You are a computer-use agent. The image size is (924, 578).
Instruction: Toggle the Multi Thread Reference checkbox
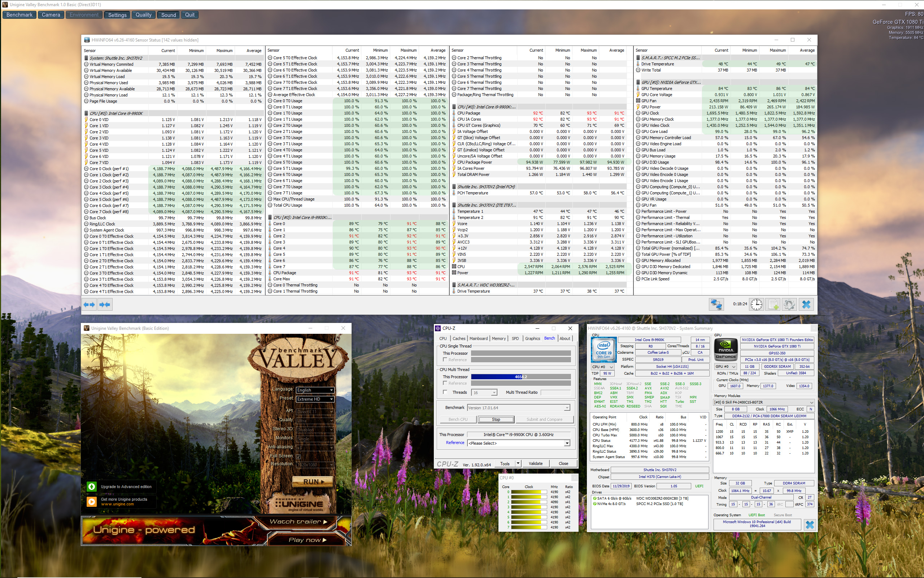click(445, 383)
